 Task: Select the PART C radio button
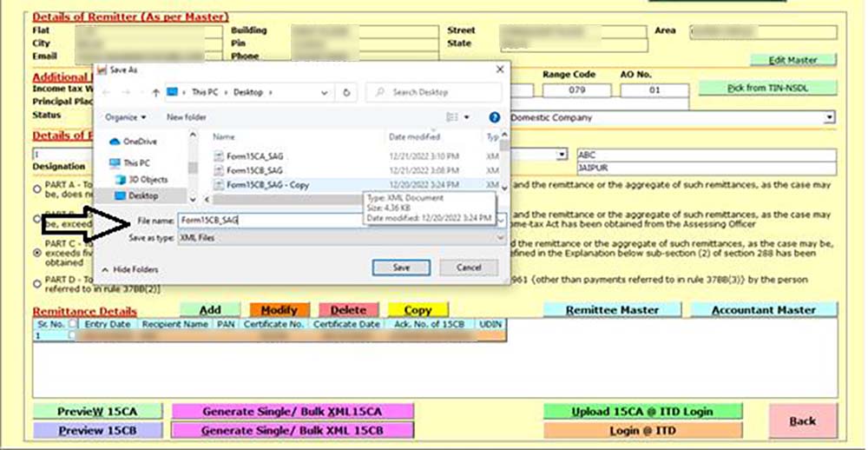pos(36,253)
